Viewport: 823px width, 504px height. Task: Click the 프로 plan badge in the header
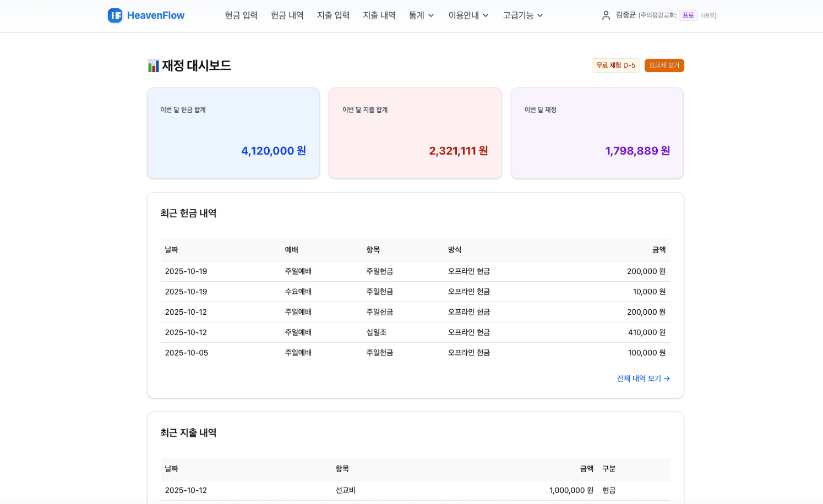coord(688,15)
